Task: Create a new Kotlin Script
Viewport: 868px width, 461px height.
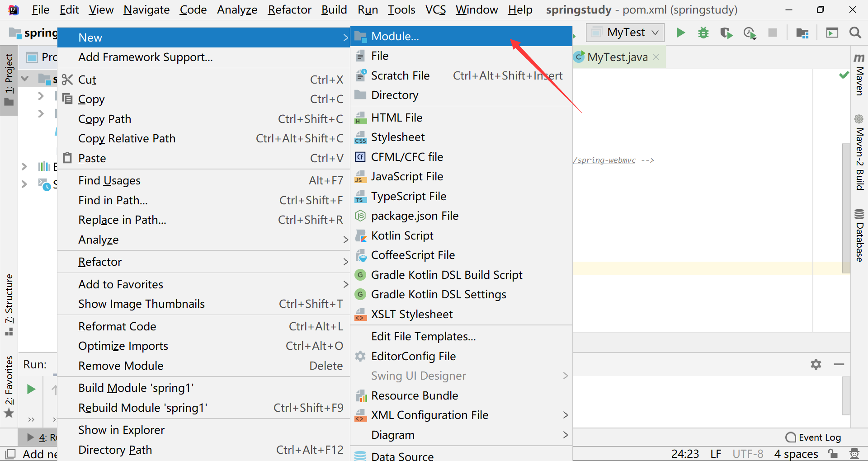Action: tap(462, 235)
